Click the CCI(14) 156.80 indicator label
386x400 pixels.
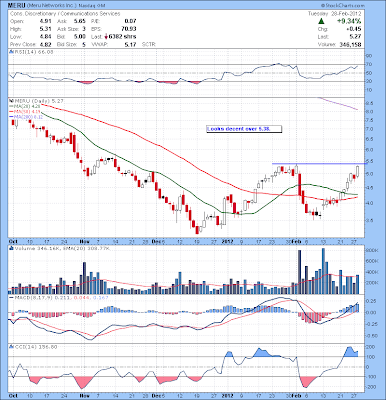pyautogui.click(x=35, y=347)
